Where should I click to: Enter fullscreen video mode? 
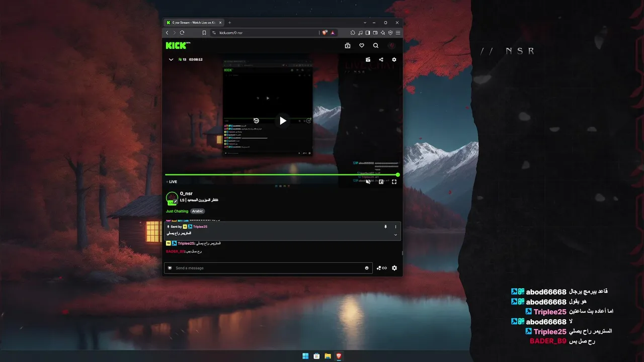(394, 182)
